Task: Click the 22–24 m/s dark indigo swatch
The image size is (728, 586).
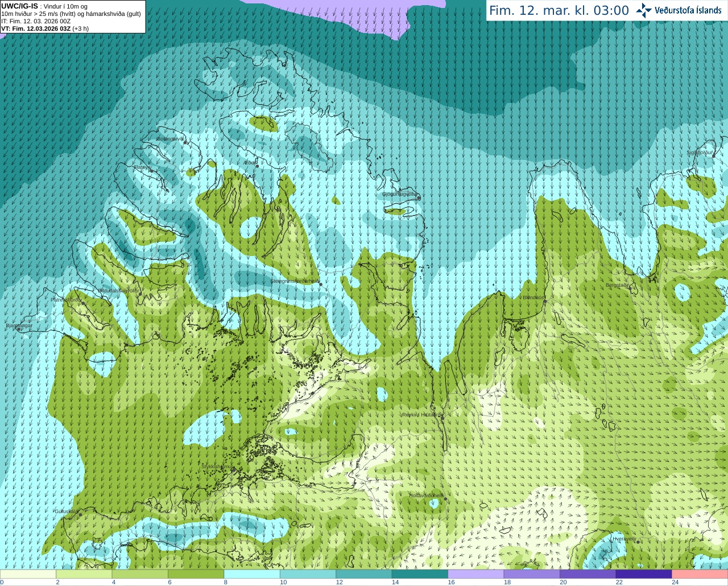Action: coord(644,573)
